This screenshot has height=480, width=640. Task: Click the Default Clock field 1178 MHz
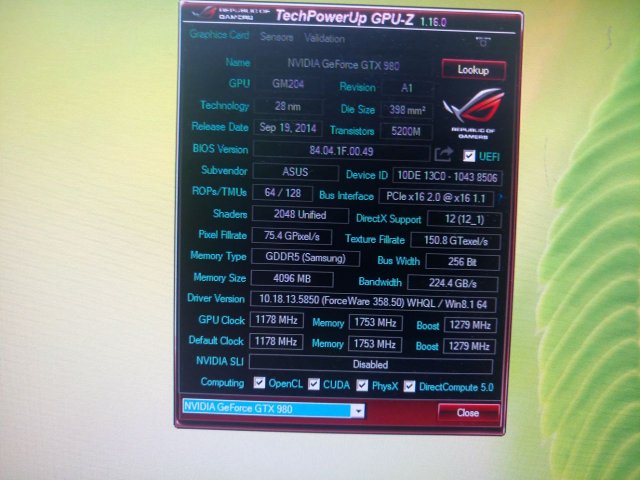click(276, 341)
